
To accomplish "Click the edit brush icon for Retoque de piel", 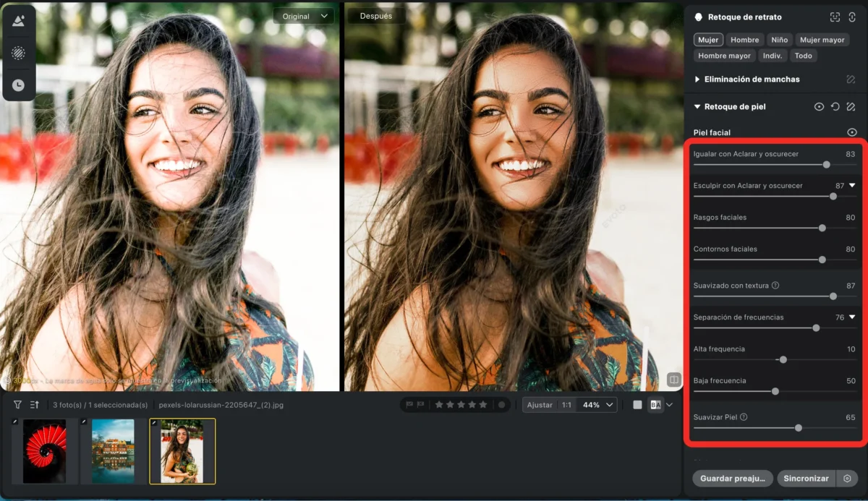I will pos(851,107).
